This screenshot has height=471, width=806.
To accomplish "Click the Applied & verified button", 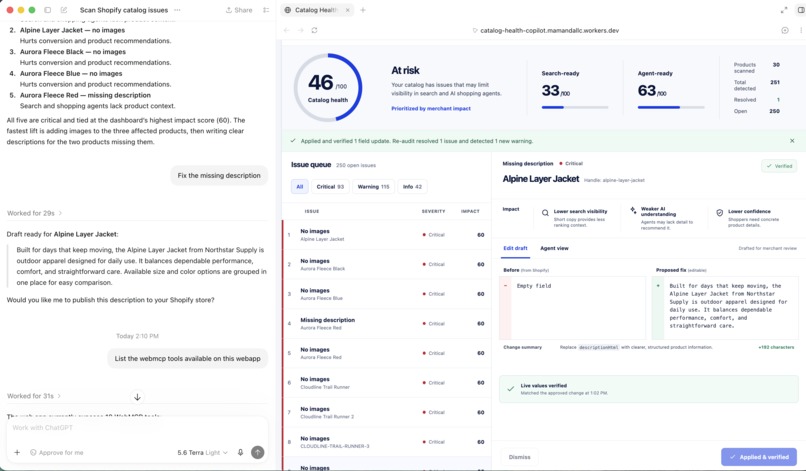I will (x=759, y=457).
